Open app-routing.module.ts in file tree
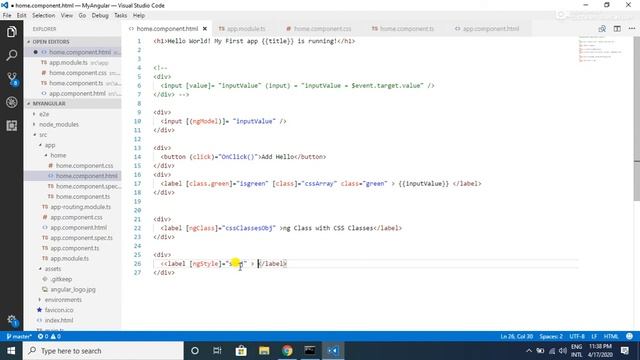Viewport: 640px width, 360px height. pyautogui.click(x=72, y=207)
